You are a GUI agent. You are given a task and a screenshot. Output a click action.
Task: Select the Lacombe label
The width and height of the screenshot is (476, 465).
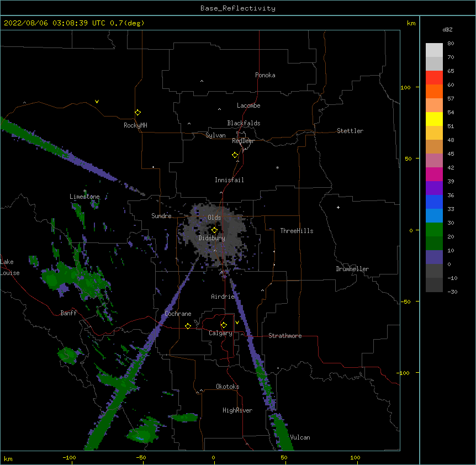click(248, 105)
